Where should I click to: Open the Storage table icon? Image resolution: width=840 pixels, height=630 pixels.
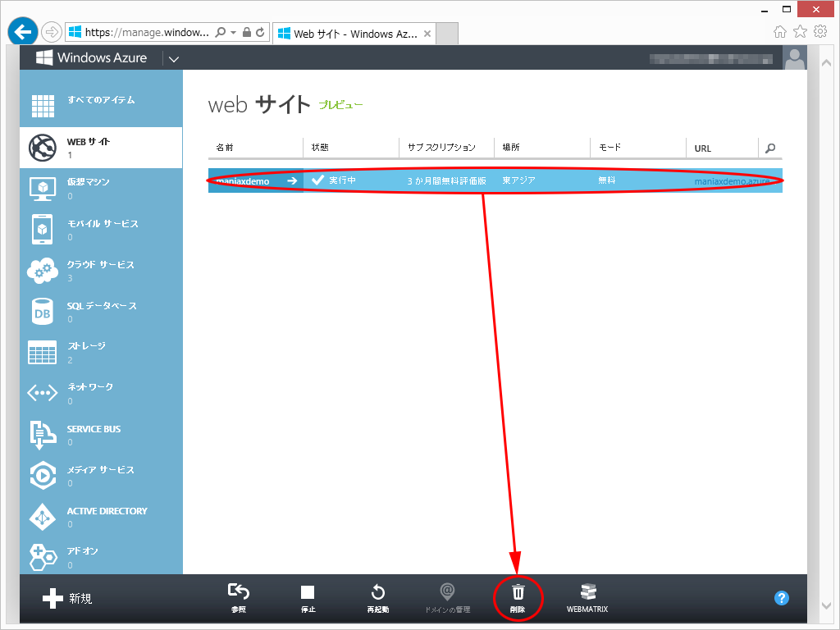[x=43, y=353]
